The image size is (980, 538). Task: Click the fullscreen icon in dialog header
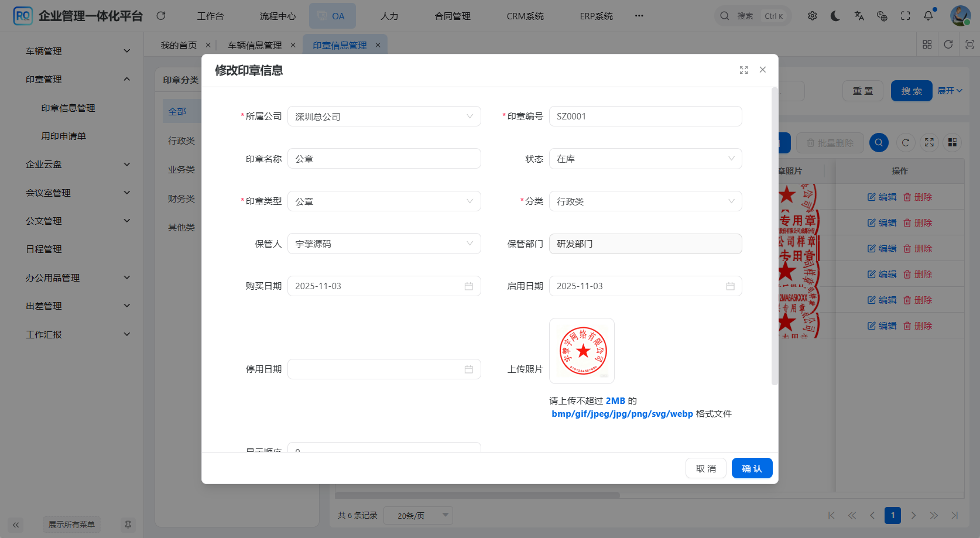743,70
